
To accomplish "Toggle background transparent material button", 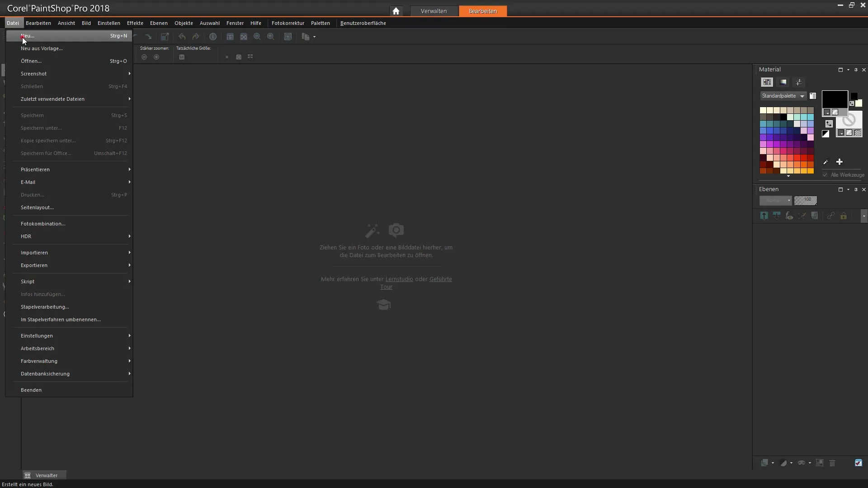I will [858, 133].
